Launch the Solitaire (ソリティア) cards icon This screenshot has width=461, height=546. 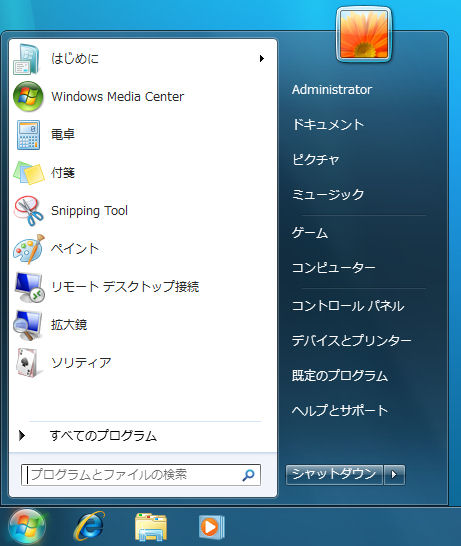[28, 363]
